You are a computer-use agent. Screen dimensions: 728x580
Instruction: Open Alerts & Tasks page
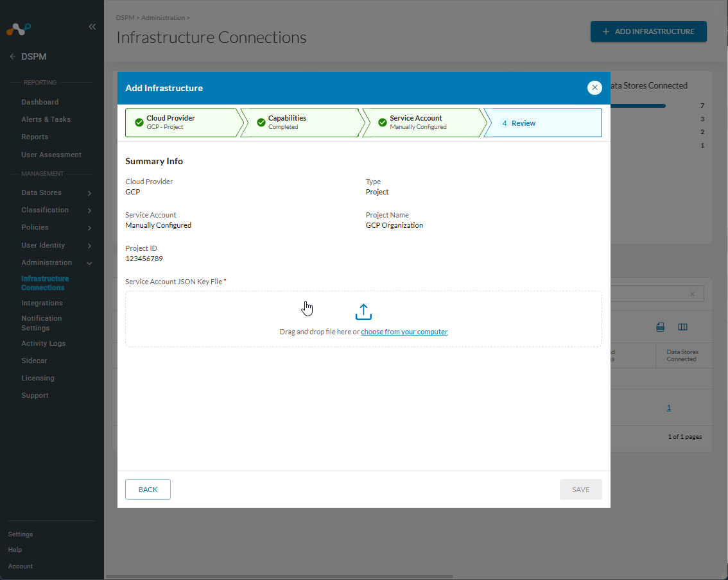[x=46, y=119]
